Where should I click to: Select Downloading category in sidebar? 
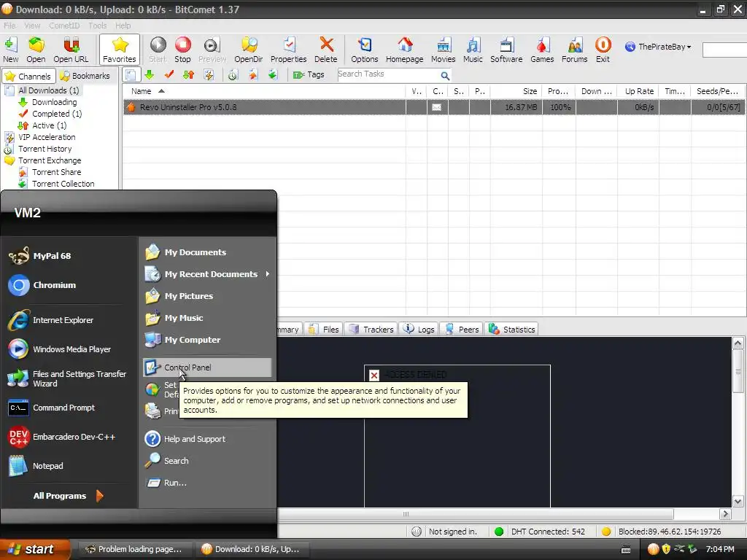tap(54, 102)
